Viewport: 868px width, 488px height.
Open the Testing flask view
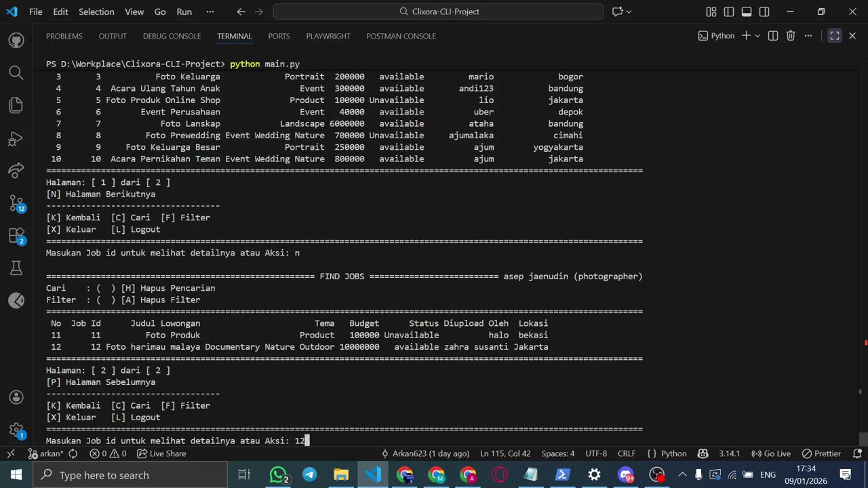(16, 268)
